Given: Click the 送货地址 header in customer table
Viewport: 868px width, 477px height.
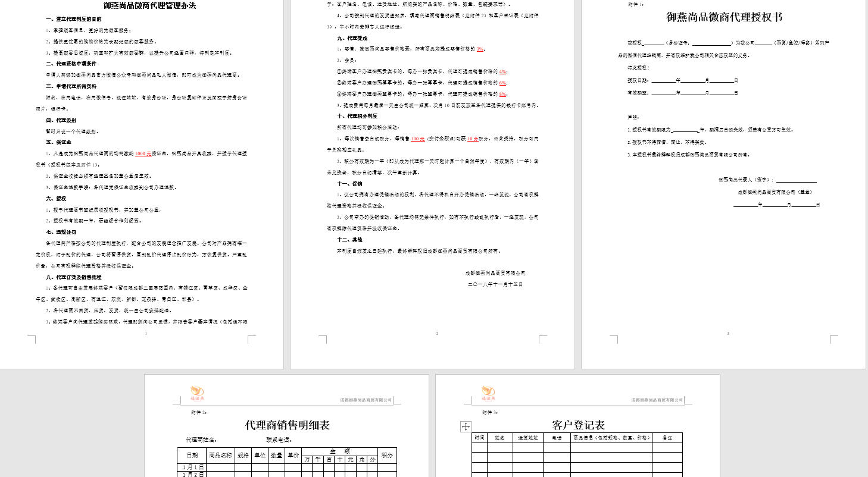Looking at the screenshot, I should tap(527, 438).
